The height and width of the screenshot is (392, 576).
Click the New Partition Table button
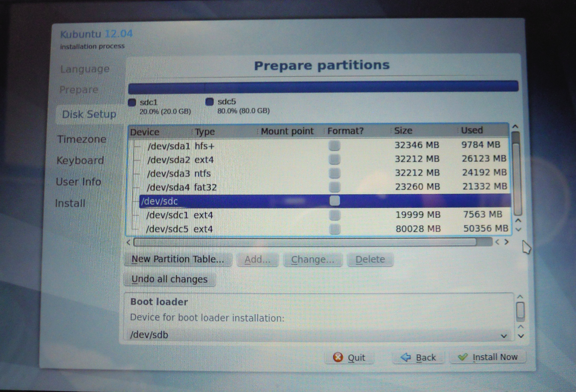177,259
